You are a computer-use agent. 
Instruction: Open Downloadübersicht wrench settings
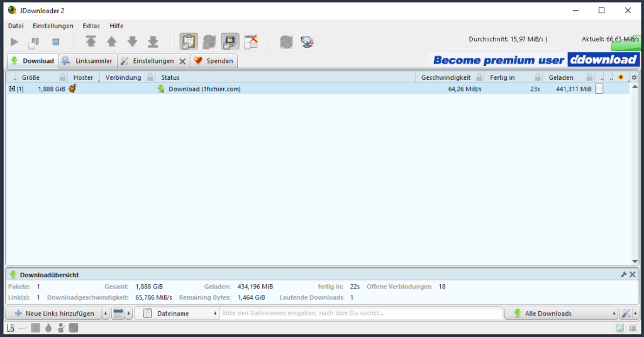click(624, 275)
